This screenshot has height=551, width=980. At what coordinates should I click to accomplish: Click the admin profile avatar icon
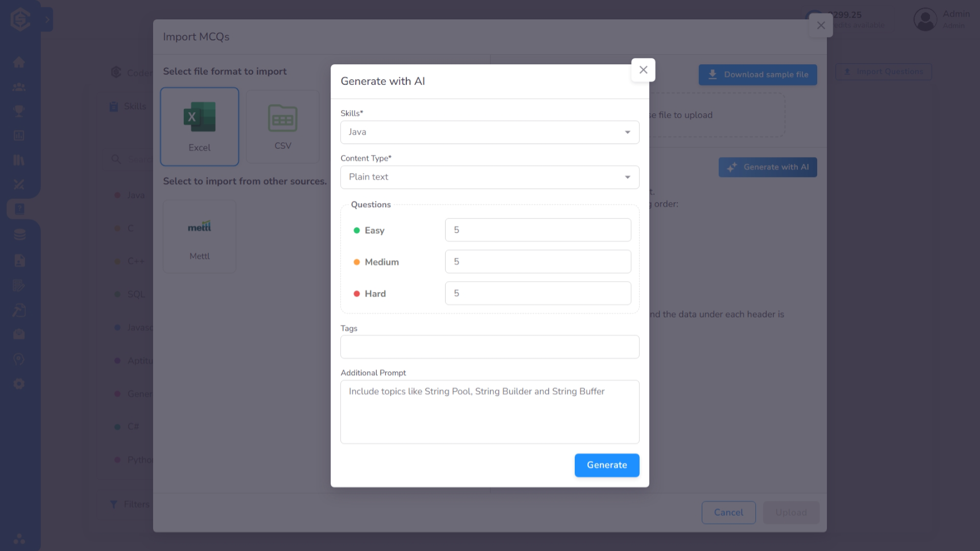point(925,19)
